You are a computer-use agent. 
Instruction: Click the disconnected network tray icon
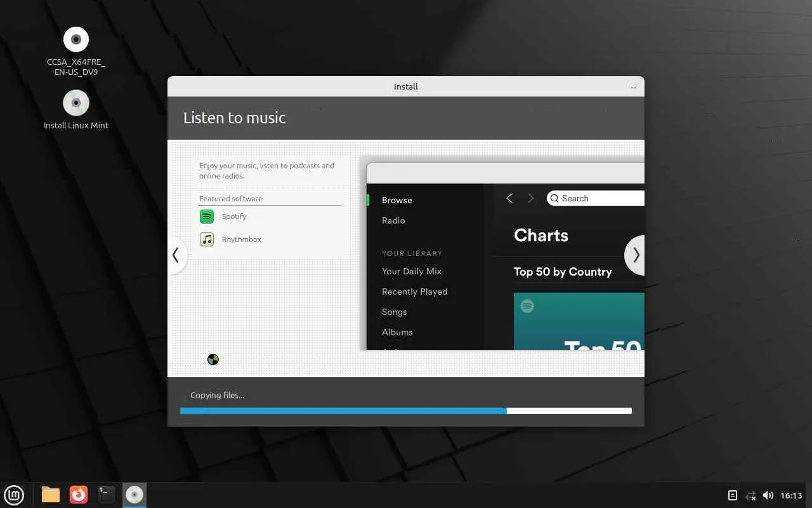750,495
